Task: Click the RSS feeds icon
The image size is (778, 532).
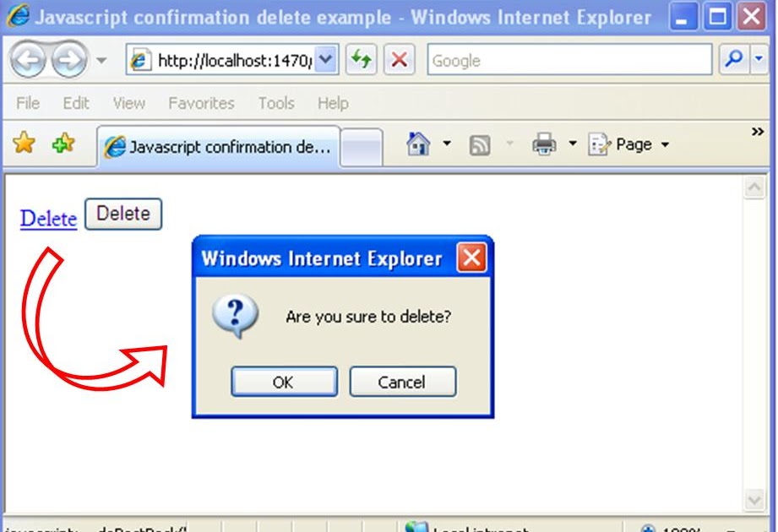Action: [x=479, y=145]
